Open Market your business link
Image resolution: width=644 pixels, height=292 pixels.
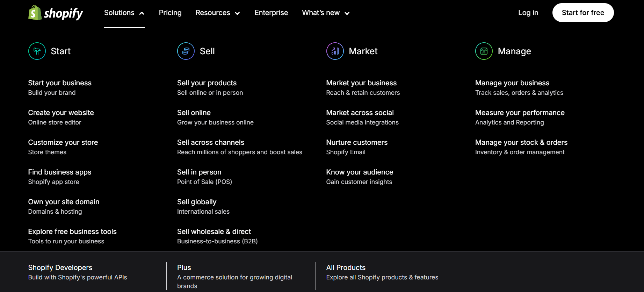361,83
